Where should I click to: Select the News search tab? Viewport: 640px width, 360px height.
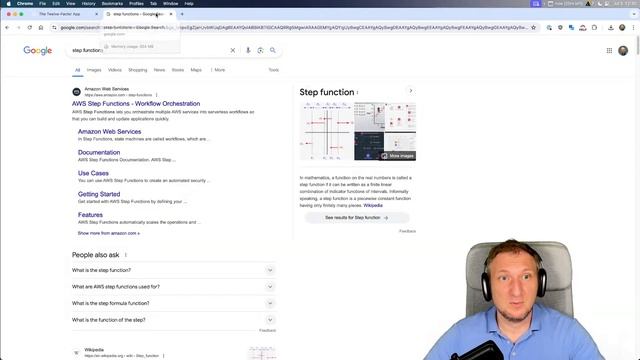tap(159, 70)
